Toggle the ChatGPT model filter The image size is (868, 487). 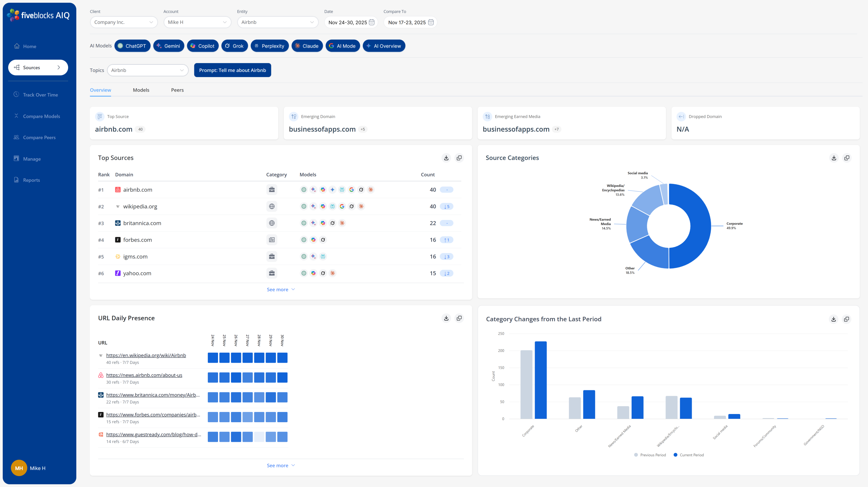point(132,46)
